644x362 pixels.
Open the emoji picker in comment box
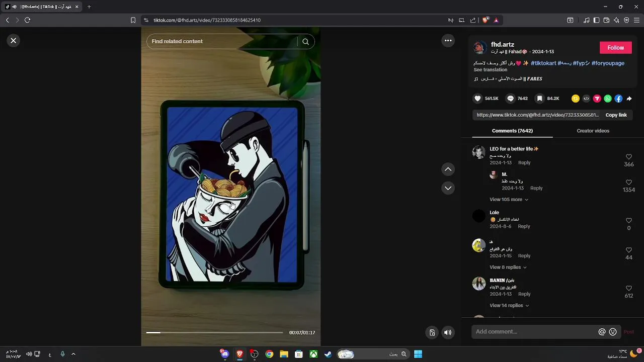(613, 332)
